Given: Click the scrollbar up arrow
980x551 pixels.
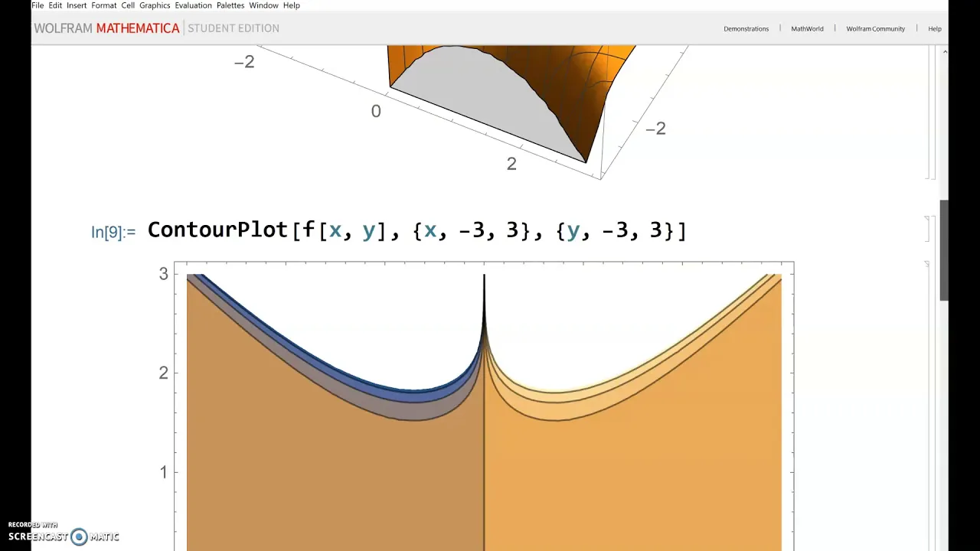Looking at the screenshot, I should 945,51.
